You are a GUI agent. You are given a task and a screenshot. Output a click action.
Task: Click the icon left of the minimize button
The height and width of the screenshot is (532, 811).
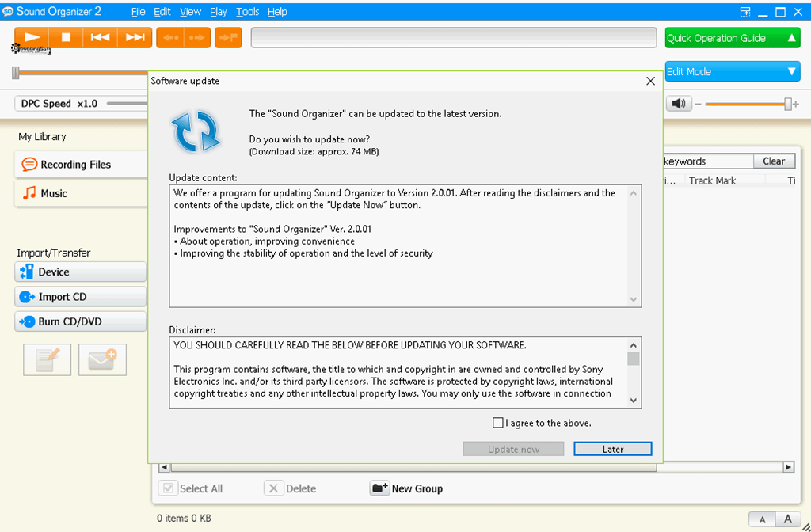click(x=745, y=12)
